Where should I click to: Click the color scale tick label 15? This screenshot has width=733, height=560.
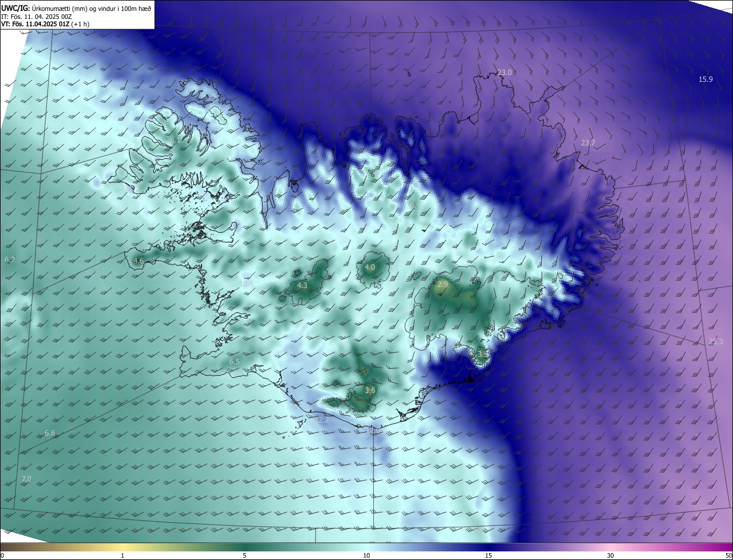pyautogui.click(x=488, y=555)
